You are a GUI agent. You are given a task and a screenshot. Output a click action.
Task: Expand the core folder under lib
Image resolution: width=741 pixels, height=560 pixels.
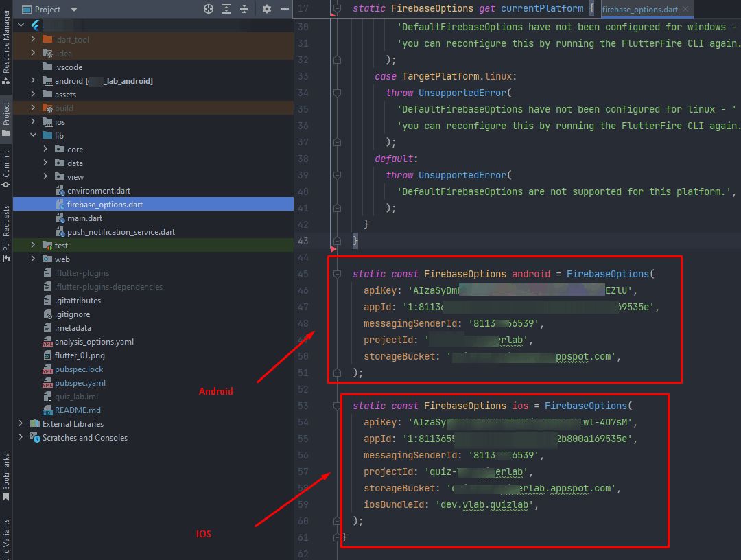(45, 150)
